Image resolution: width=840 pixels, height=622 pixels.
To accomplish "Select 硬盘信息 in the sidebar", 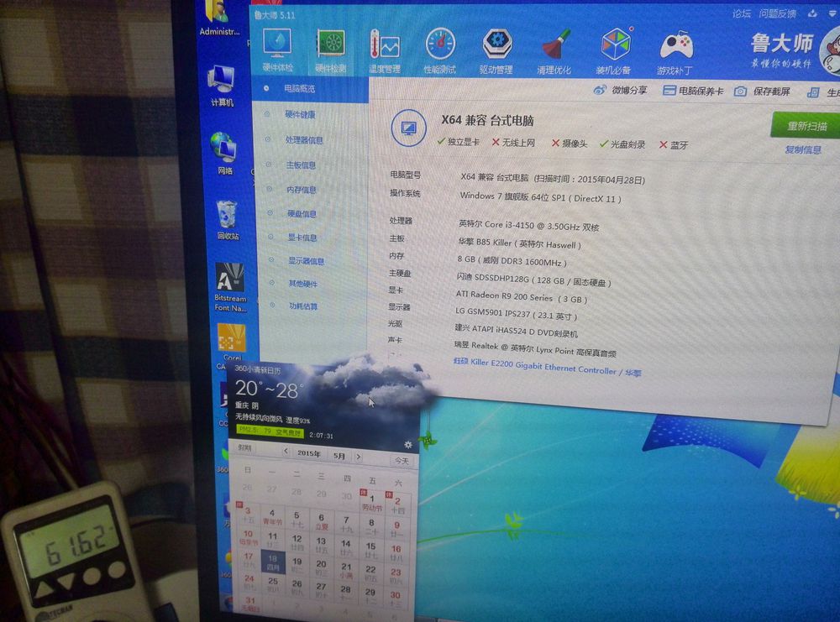I will click(302, 213).
